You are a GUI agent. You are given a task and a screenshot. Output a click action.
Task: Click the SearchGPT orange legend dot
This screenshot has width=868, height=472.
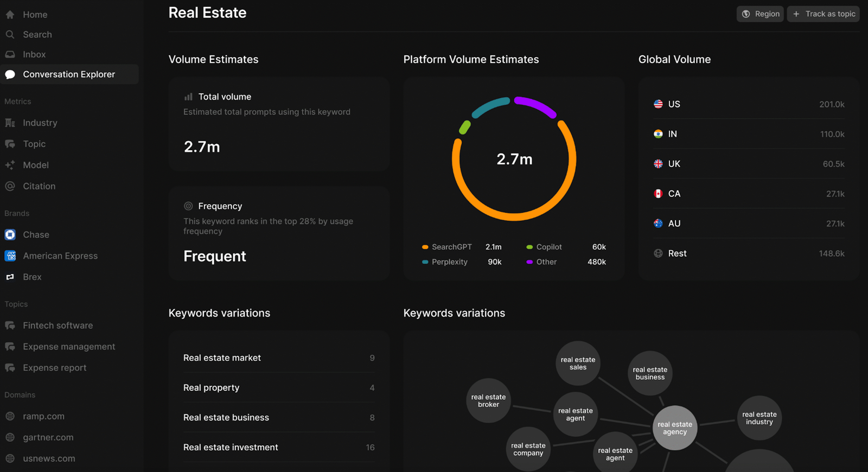click(425, 247)
